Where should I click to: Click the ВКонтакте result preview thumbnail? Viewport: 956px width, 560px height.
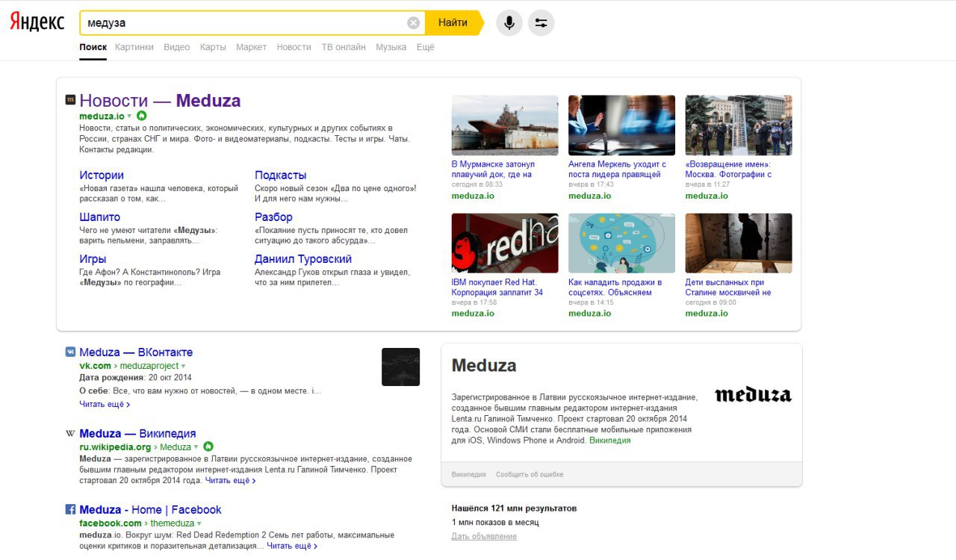pos(400,367)
